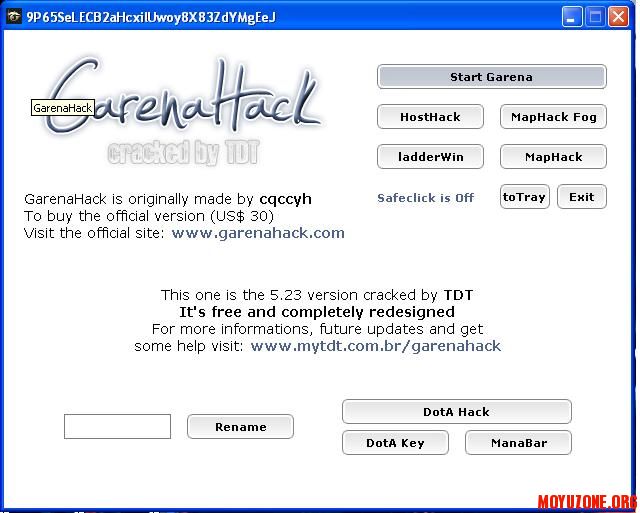Open the DotA Key option

coord(395,442)
